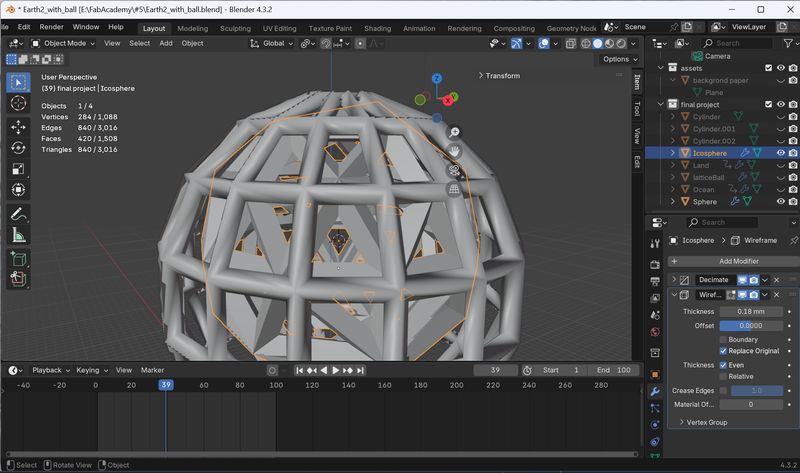This screenshot has width=800, height=473.
Task: Switch to wireframe viewport shading
Action: 586,43
